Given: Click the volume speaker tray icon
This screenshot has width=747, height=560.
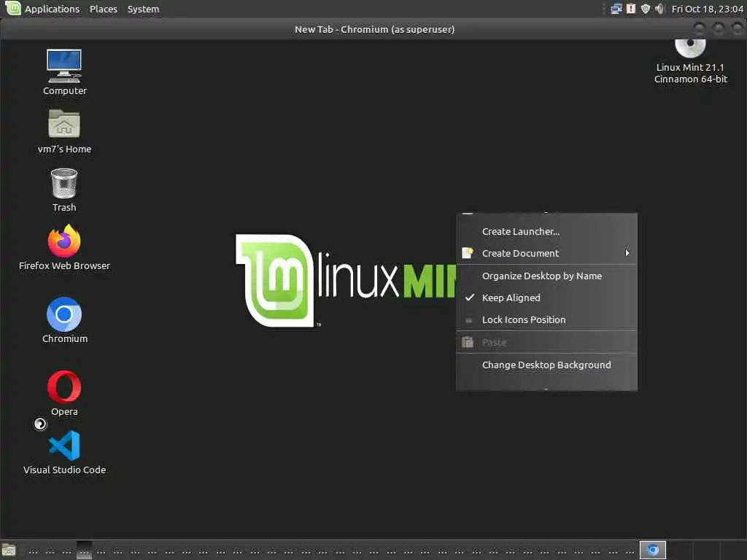Looking at the screenshot, I should pyautogui.click(x=659, y=9).
